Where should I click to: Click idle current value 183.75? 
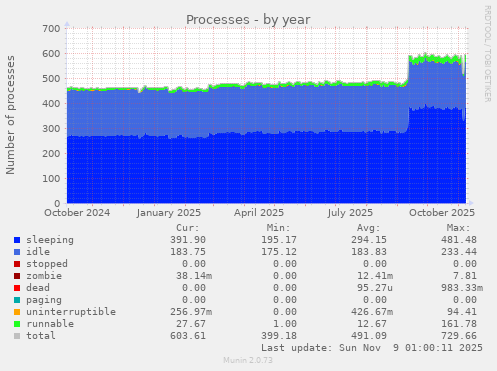[x=188, y=252]
